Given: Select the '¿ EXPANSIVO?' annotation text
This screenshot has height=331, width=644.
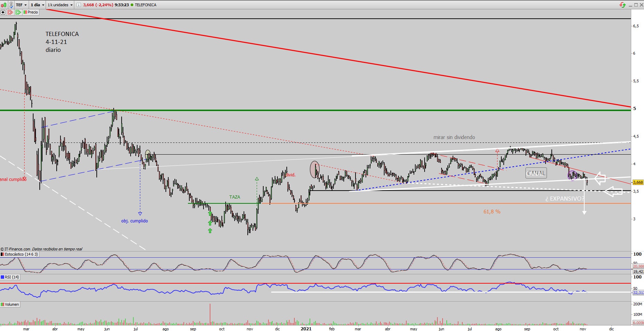Looking at the screenshot, I should click(x=565, y=199).
